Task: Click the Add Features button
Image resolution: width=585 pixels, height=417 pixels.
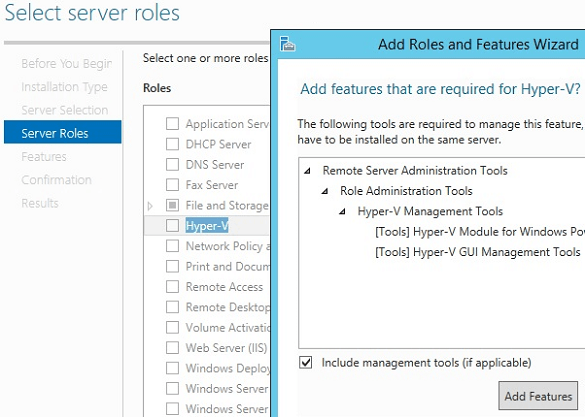Action: (x=538, y=396)
